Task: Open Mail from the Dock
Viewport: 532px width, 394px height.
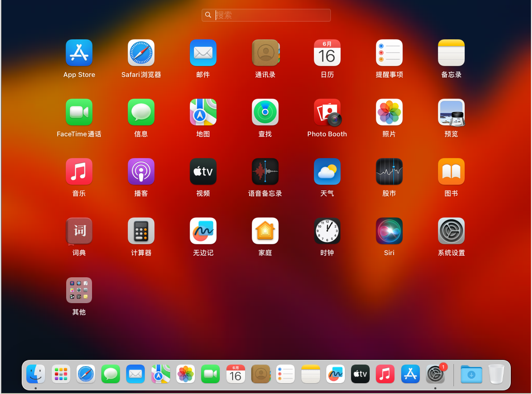Action: 135,374
